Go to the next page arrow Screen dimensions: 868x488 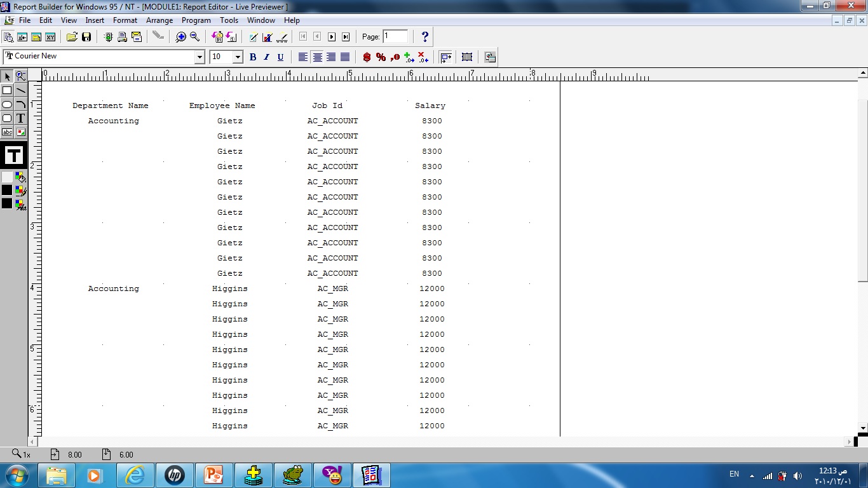332,37
